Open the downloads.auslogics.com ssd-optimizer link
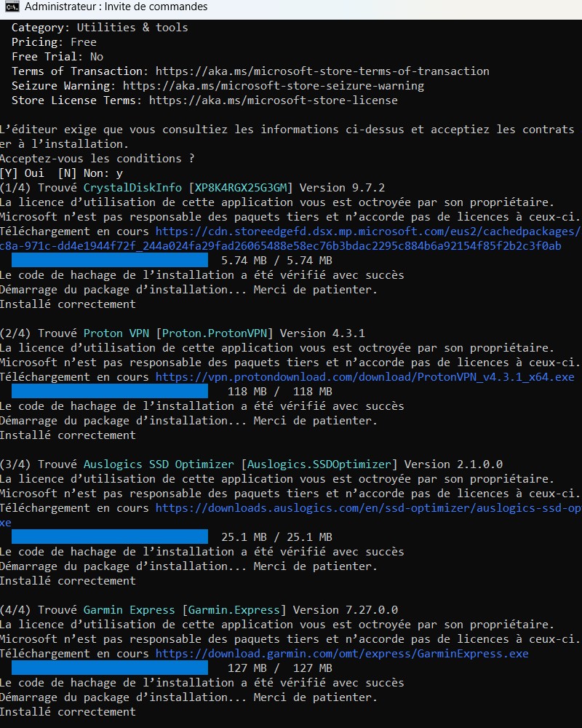The height and width of the screenshot is (728, 582). point(367,508)
